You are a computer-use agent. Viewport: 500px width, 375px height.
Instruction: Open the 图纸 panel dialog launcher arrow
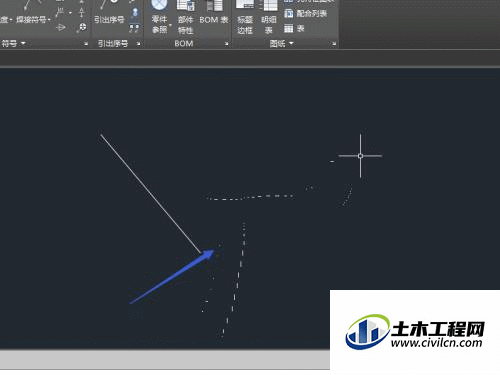[334, 44]
